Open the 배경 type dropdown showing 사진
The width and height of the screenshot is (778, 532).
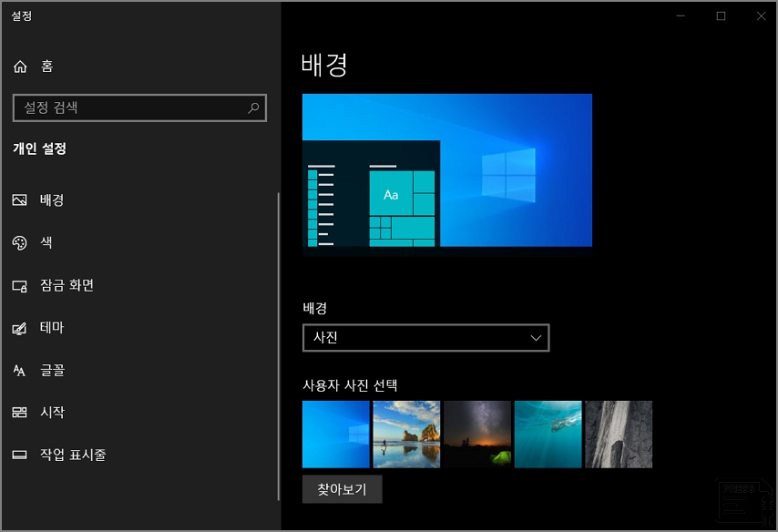point(425,337)
